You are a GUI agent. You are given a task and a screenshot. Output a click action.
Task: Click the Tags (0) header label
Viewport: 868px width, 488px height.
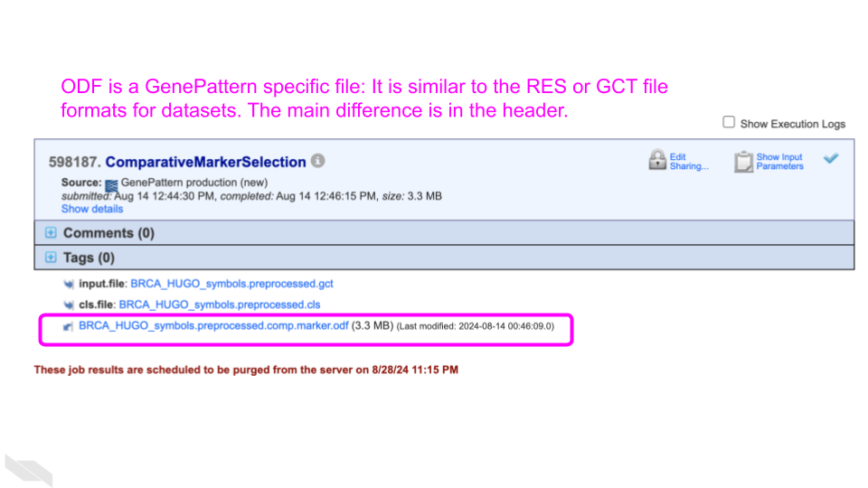tap(89, 258)
